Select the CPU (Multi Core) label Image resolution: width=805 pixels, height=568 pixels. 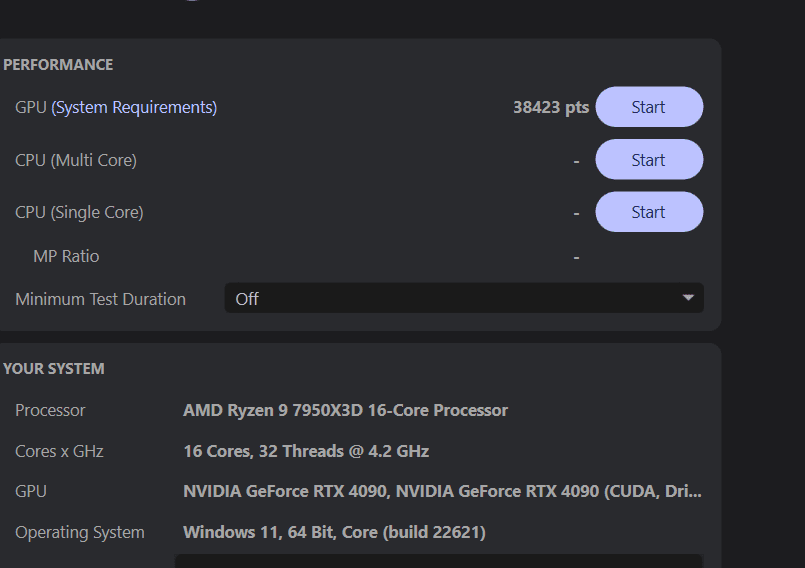click(76, 160)
